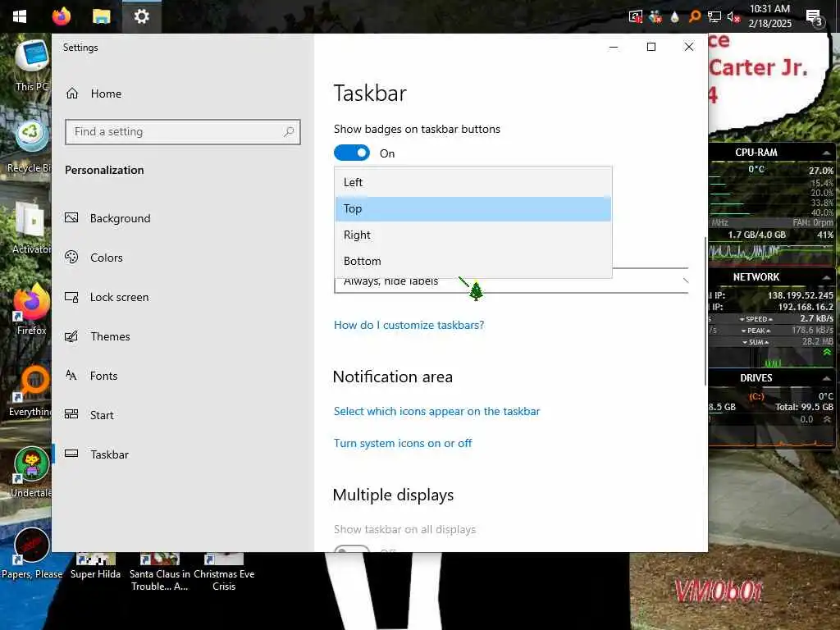This screenshot has width=840, height=630.
Task: Click the Settings page vertical scrollbar
Action: (705, 311)
